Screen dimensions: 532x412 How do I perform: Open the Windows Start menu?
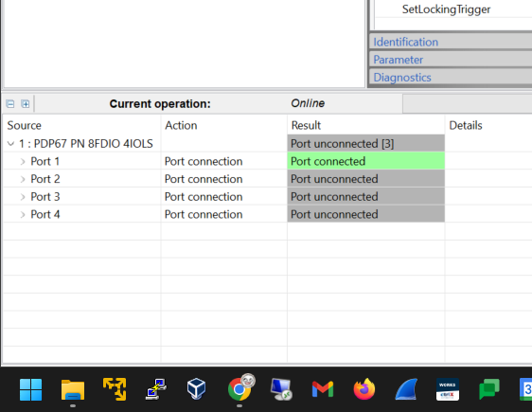pyautogui.click(x=31, y=389)
